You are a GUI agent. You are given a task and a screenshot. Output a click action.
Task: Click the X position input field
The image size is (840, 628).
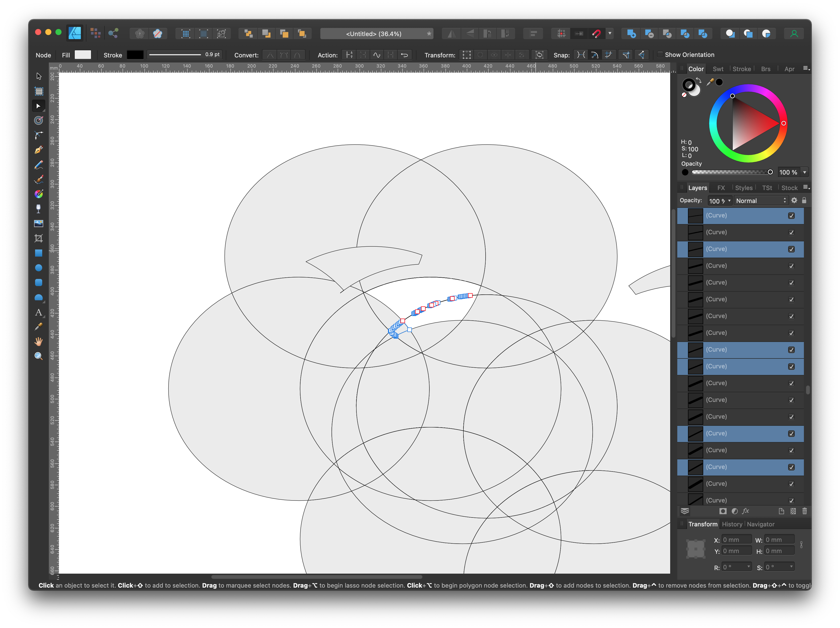pyautogui.click(x=736, y=540)
